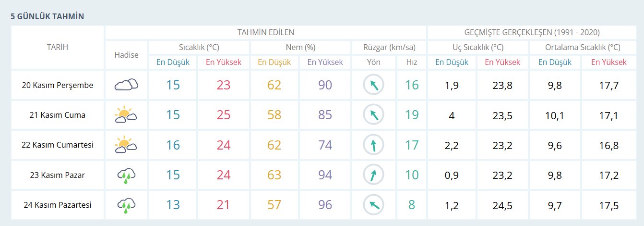
Task: Click the TARİH column header
Action: 57,47
